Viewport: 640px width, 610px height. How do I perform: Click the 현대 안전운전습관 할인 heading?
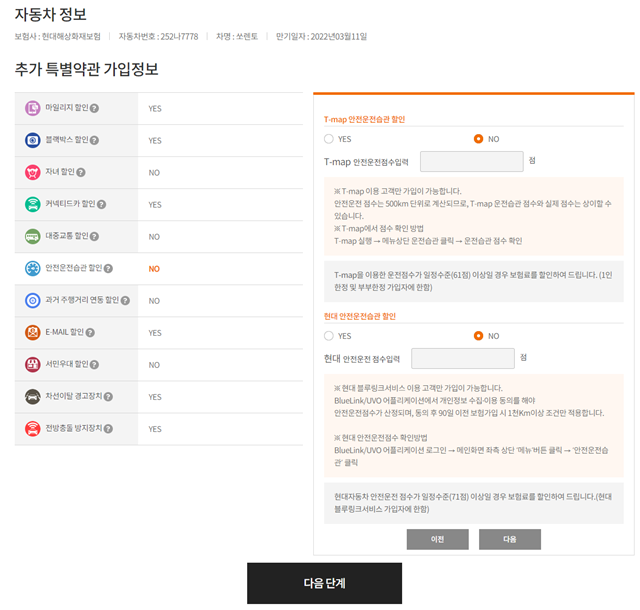click(x=360, y=316)
